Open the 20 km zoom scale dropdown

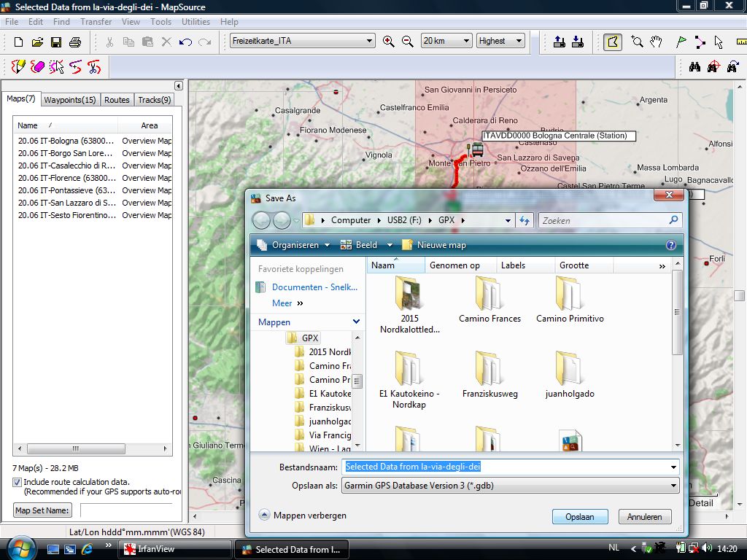pyautogui.click(x=467, y=42)
